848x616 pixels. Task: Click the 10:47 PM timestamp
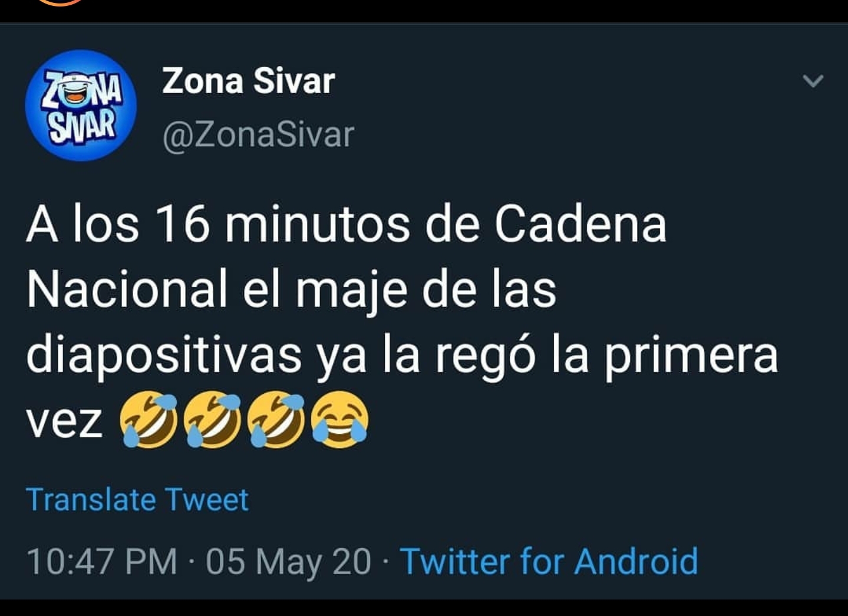tap(102, 561)
